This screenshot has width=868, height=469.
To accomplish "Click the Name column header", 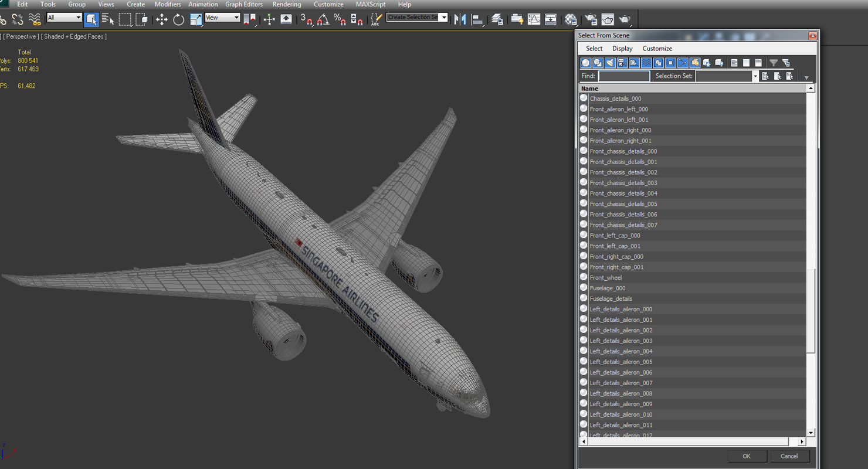I will tap(693, 89).
